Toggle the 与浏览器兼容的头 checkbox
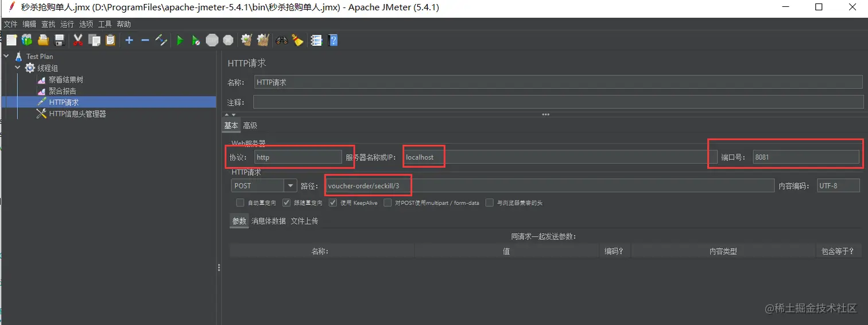The width and height of the screenshot is (868, 325). [490, 203]
